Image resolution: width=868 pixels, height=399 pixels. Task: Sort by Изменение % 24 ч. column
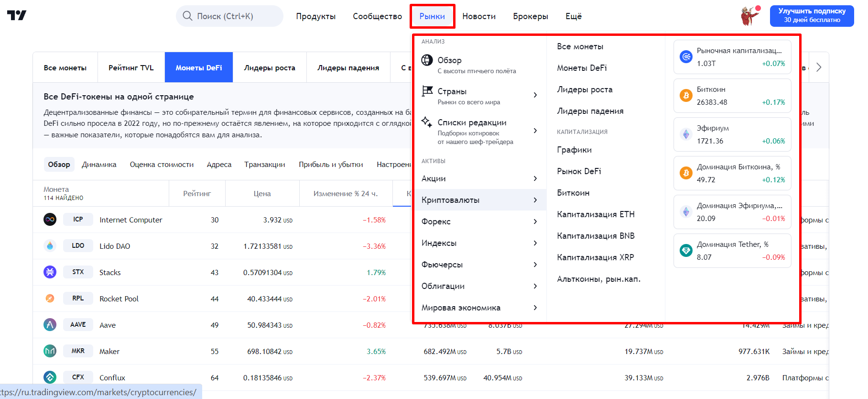pos(346,194)
